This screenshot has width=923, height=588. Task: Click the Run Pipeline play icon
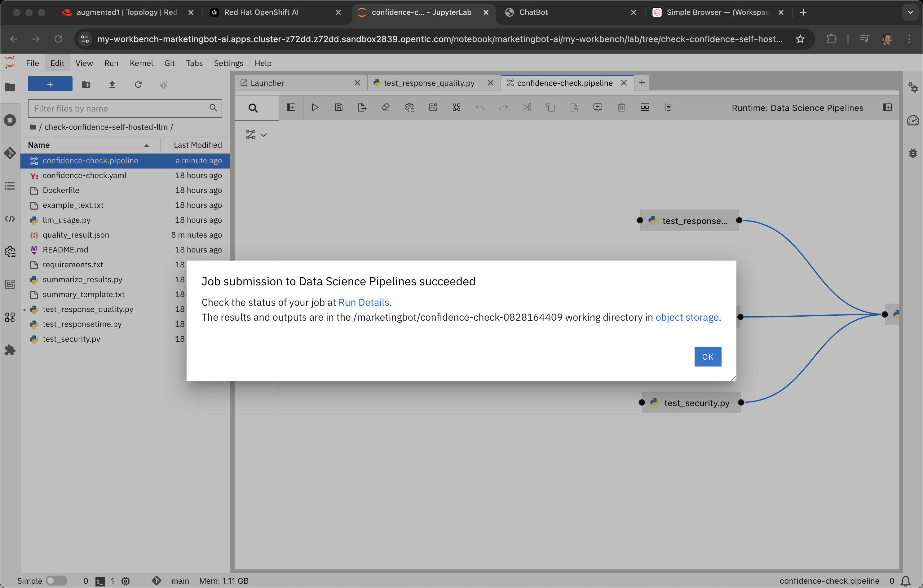click(x=315, y=108)
